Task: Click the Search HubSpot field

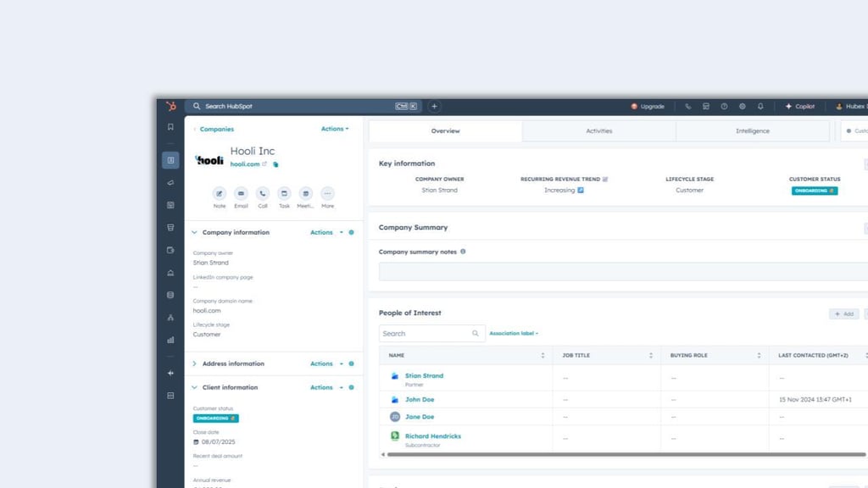Action: (303, 106)
